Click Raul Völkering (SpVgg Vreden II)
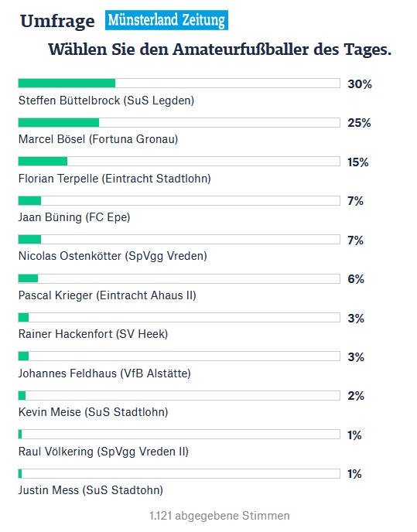417x532 pixels. pos(103,452)
